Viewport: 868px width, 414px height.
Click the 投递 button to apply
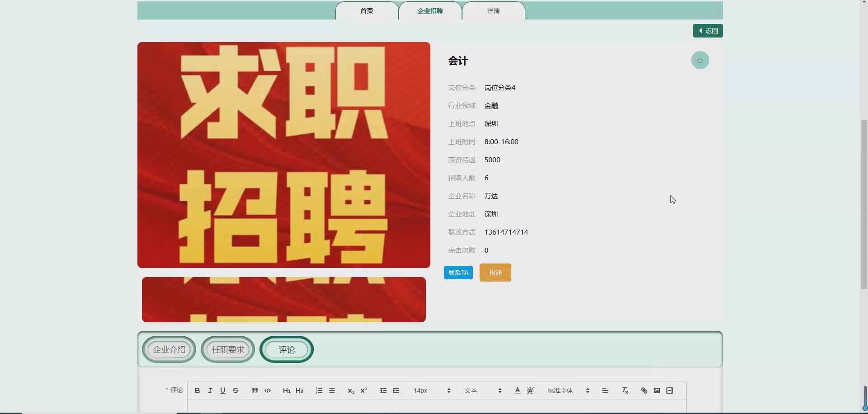coord(495,272)
